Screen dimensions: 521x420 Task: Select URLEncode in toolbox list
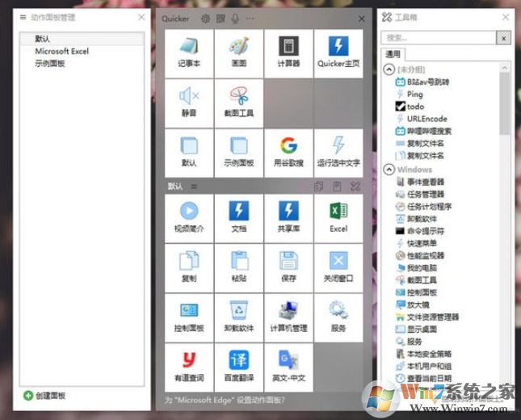[422, 119]
